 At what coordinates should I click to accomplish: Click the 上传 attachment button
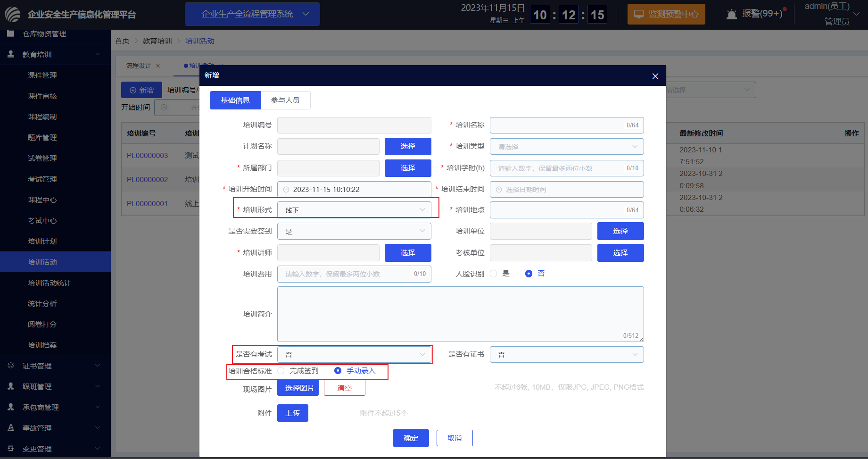(x=293, y=413)
